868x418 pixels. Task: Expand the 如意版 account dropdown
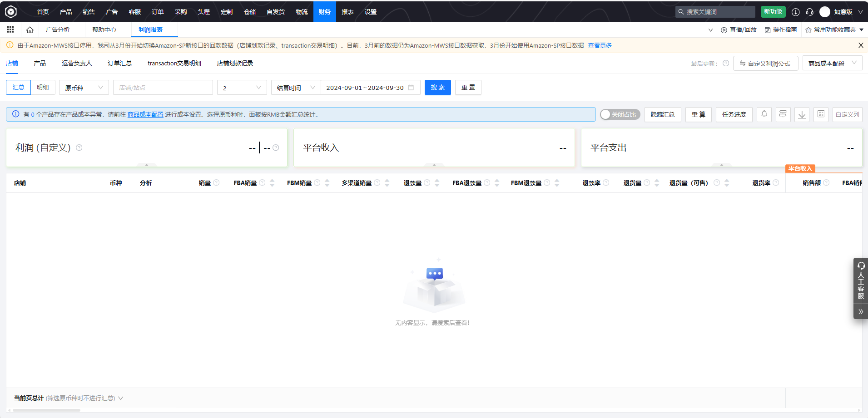coord(860,12)
